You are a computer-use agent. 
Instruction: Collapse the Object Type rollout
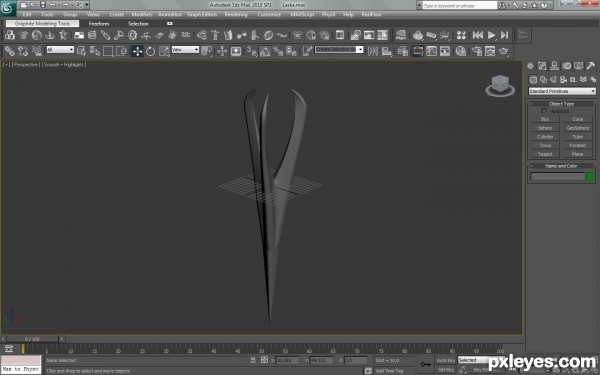pyautogui.click(x=561, y=104)
